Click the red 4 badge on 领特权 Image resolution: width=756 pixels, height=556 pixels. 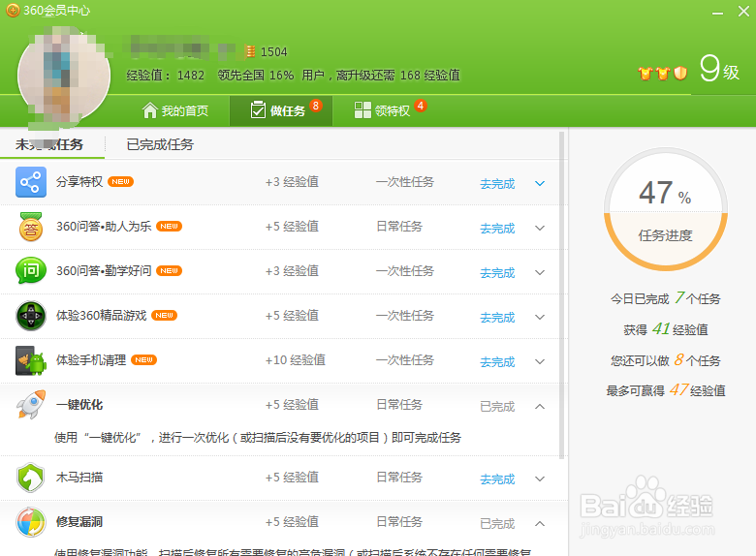click(421, 106)
